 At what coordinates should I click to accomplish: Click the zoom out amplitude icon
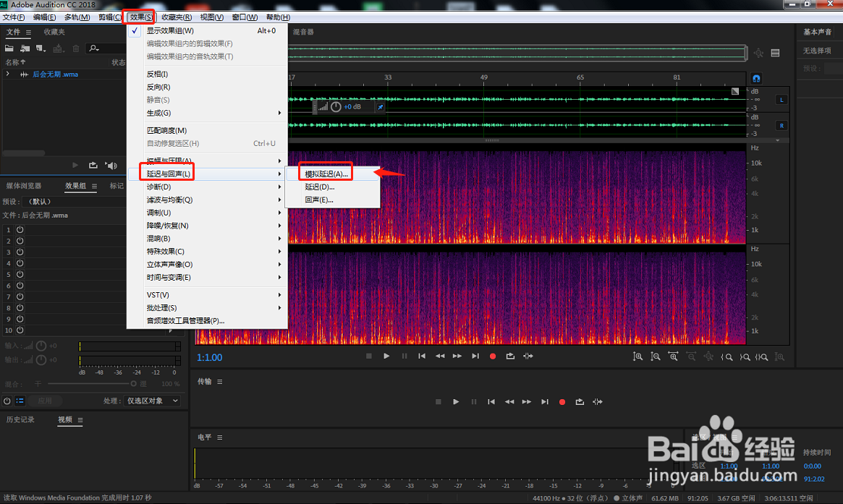(656, 356)
